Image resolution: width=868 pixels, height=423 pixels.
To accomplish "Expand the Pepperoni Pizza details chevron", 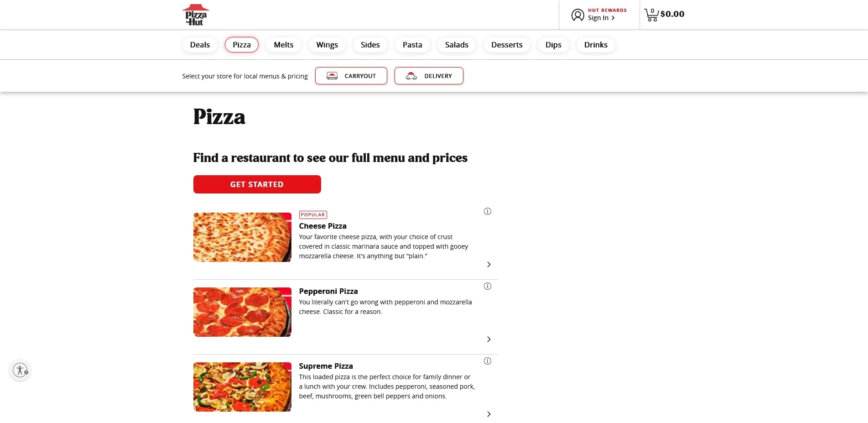I will pyautogui.click(x=489, y=339).
